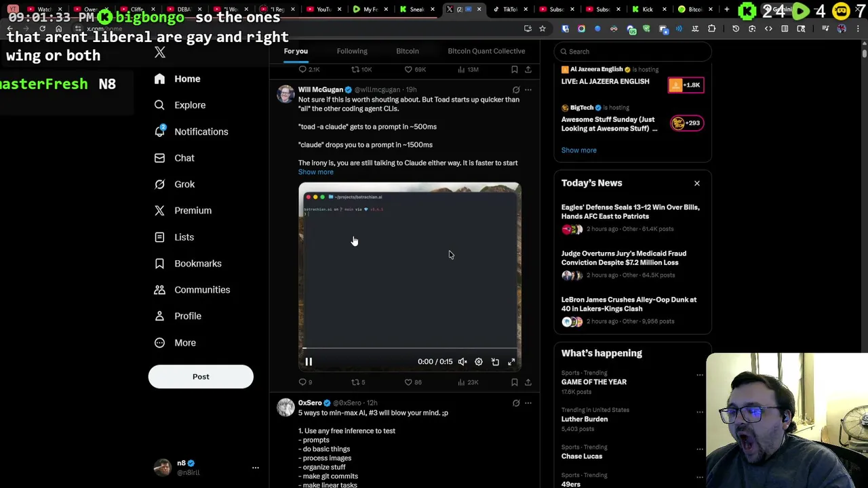Open Grok assistant
Viewport: 868px width, 488px height.
pyautogui.click(x=175, y=184)
